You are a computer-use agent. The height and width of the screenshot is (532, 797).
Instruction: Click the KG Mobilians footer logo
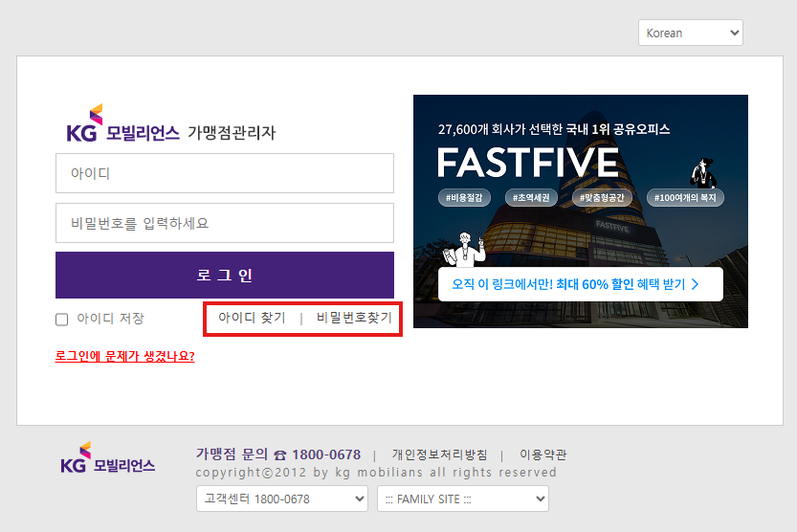point(108,457)
